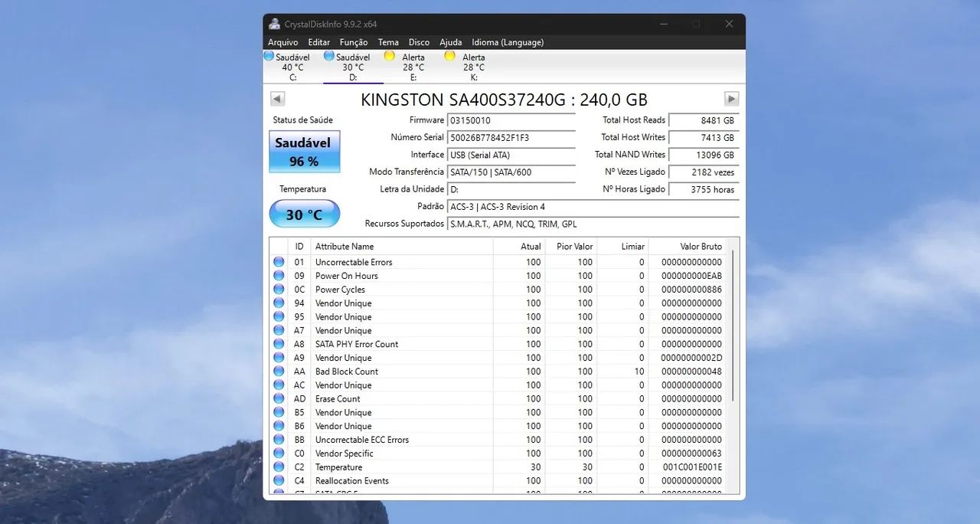Click status orb for ID B5 row
The image size is (980, 524).
pos(279,412)
